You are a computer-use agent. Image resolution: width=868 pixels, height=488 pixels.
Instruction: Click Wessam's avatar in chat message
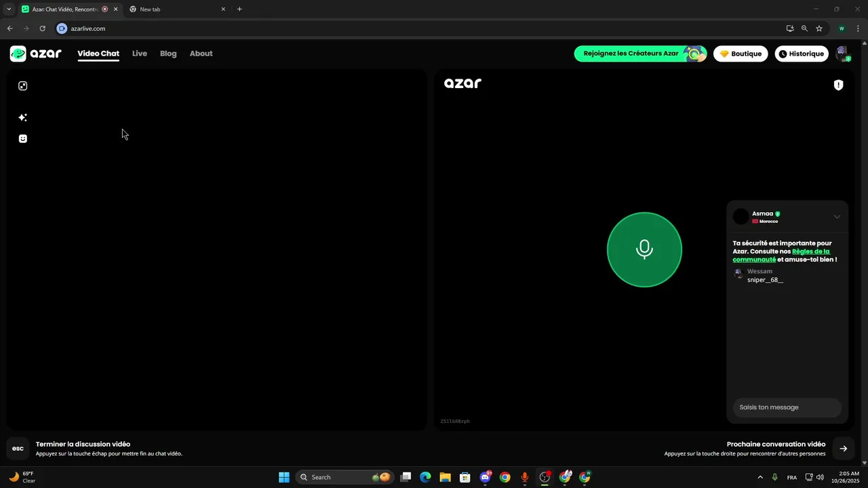pyautogui.click(x=738, y=273)
